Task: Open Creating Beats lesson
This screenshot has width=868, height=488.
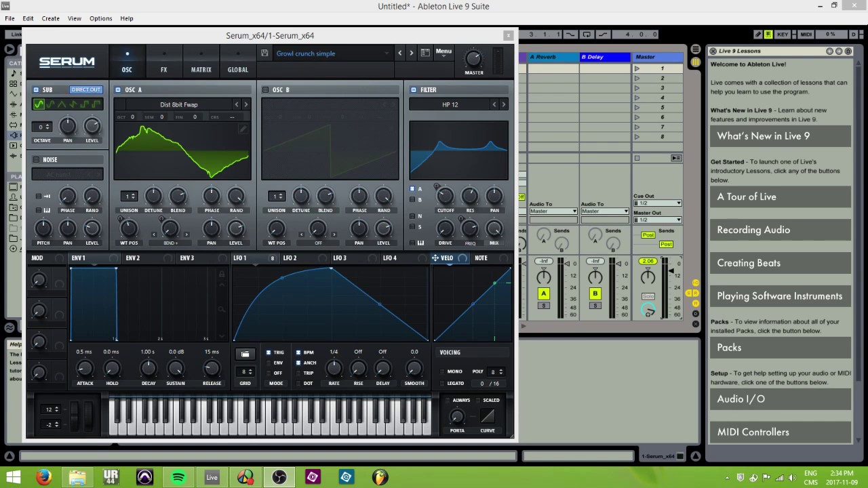Action: 780,263
